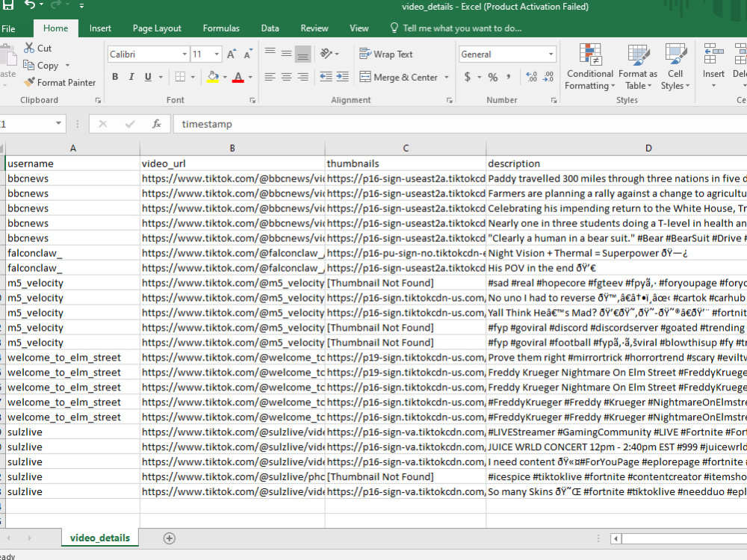747x560 pixels.
Task: Align text right
Action: pos(303,77)
